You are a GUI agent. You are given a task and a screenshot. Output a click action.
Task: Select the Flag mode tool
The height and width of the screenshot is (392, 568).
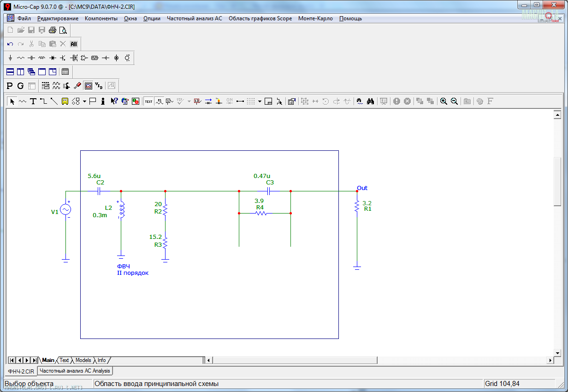(x=93, y=101)
